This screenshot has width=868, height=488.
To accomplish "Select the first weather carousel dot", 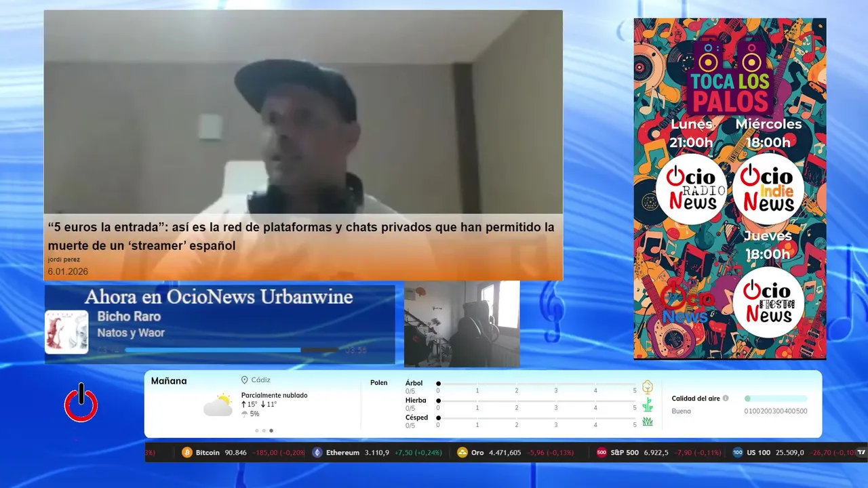I will click(256, 430).
